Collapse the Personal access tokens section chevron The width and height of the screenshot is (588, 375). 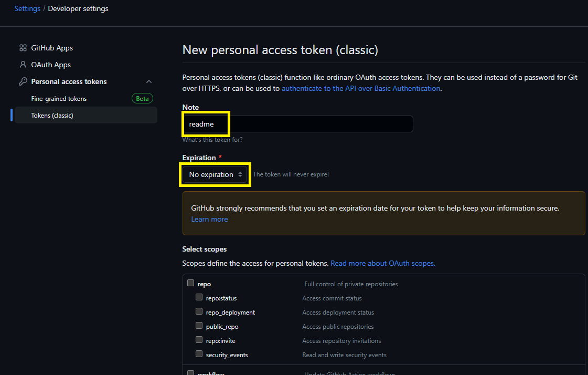click(x=149, y=81)
